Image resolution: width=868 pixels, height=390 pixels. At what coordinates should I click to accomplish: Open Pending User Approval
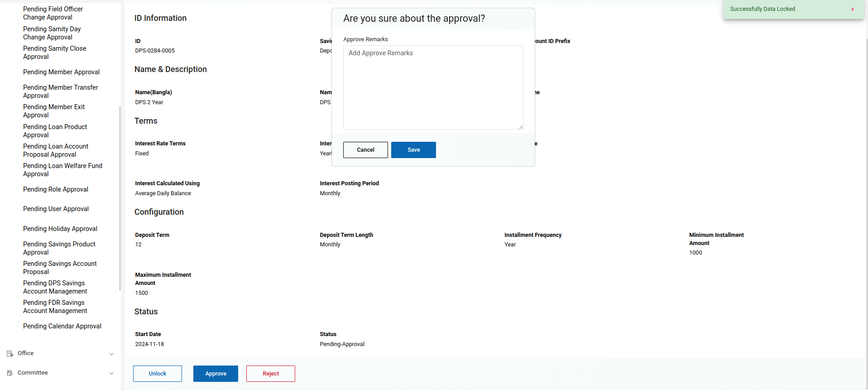point(56,209)
